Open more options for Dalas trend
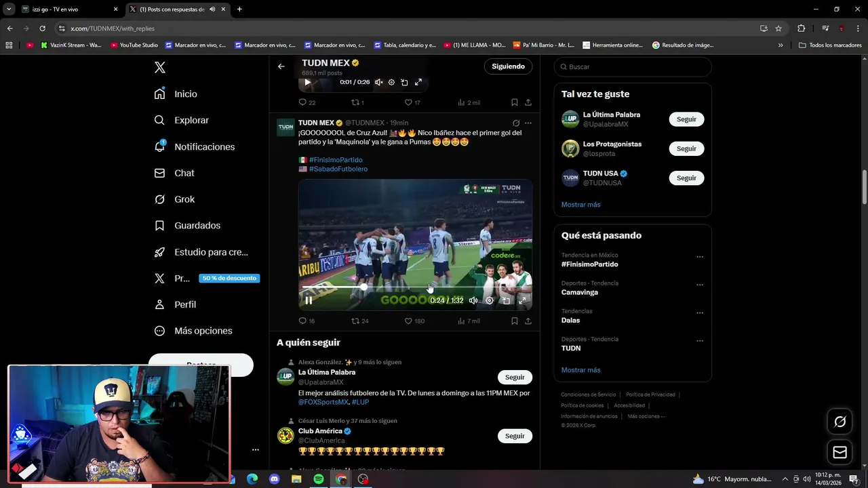This screenshot has width=868, height=488. [699, 312]
